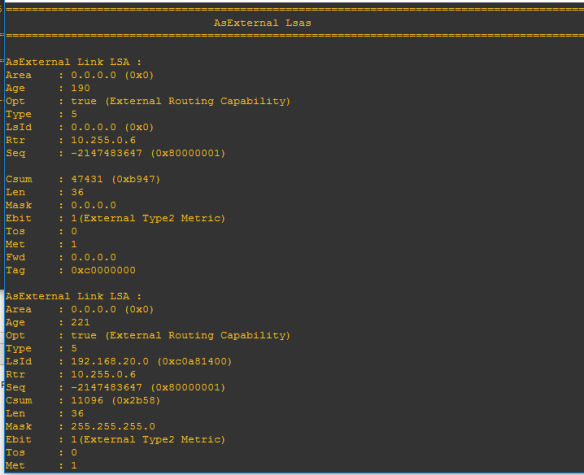This screenshot has height=475, width=584.
Task: Click the 'Tos : 0' line above Fwd's Met line
Action: (x=41, y=231)
